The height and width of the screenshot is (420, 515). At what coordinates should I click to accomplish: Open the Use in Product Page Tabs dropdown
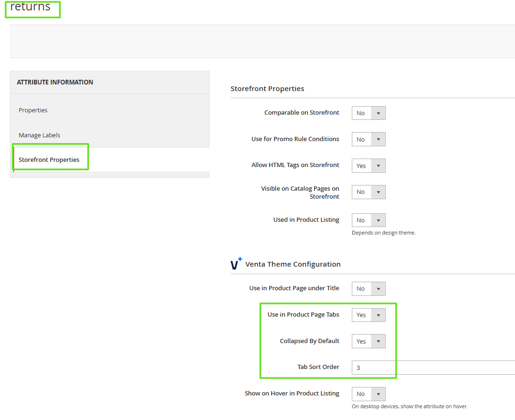click(x=368, y=315)
